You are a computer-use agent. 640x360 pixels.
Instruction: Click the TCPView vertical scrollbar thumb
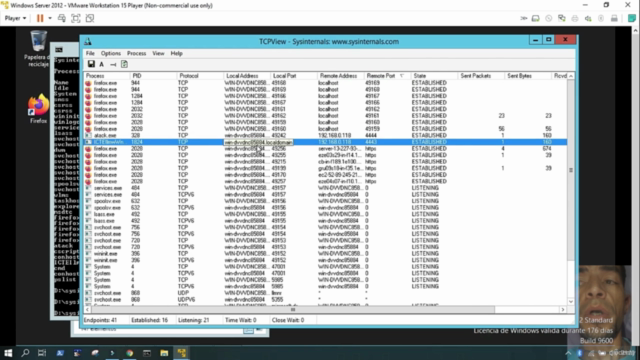(571, 169)
